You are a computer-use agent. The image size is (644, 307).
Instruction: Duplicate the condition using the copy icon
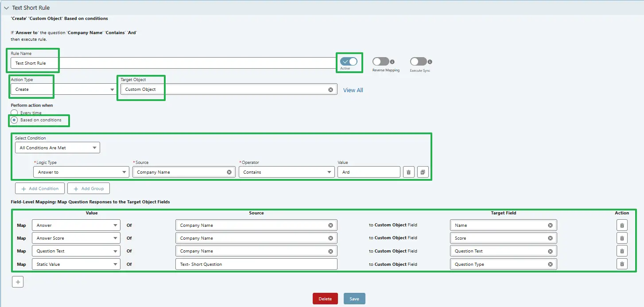point(423,171)
